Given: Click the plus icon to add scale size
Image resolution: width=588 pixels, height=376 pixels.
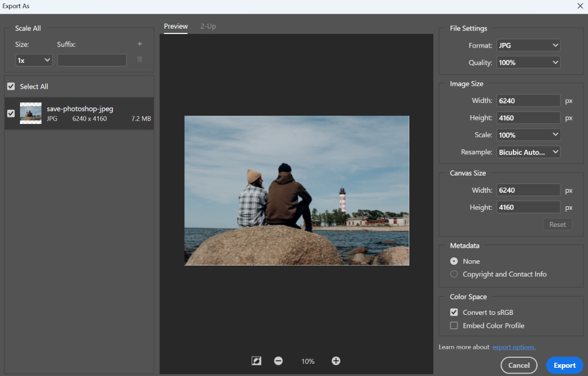Looking at the screenshot, I should click(x=139, y=44).
